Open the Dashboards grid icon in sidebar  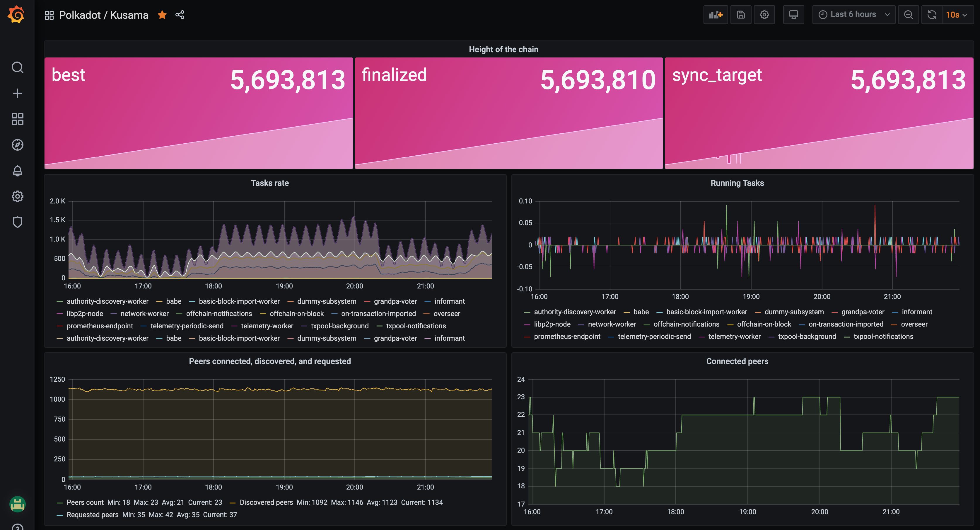point(18,119)
